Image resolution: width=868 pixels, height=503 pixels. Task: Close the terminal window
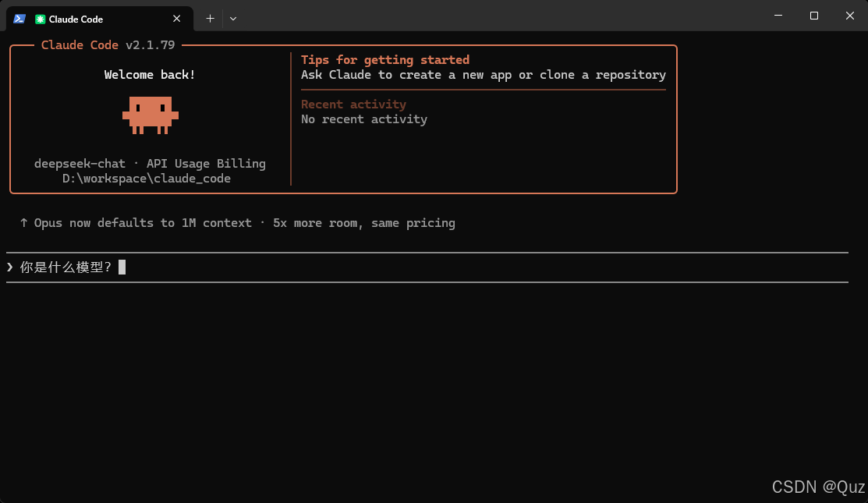[x=850, y=16]
